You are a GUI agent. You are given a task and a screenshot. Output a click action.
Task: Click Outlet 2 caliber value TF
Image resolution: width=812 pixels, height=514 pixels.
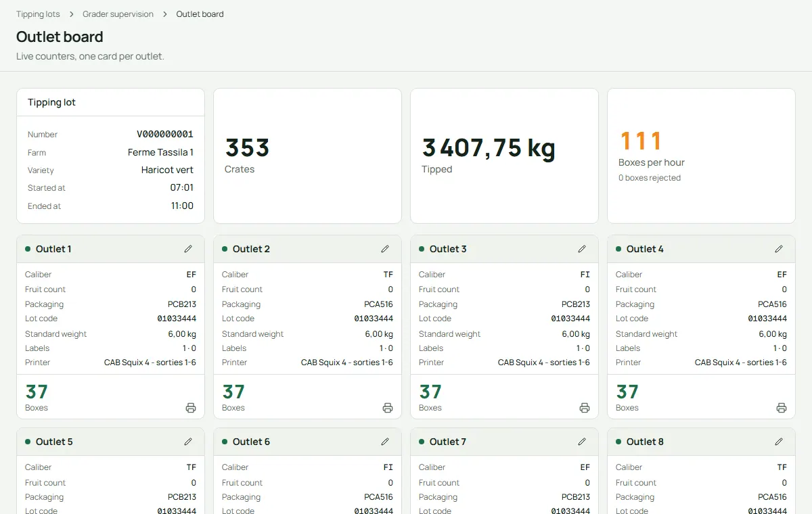click(388, 275)
